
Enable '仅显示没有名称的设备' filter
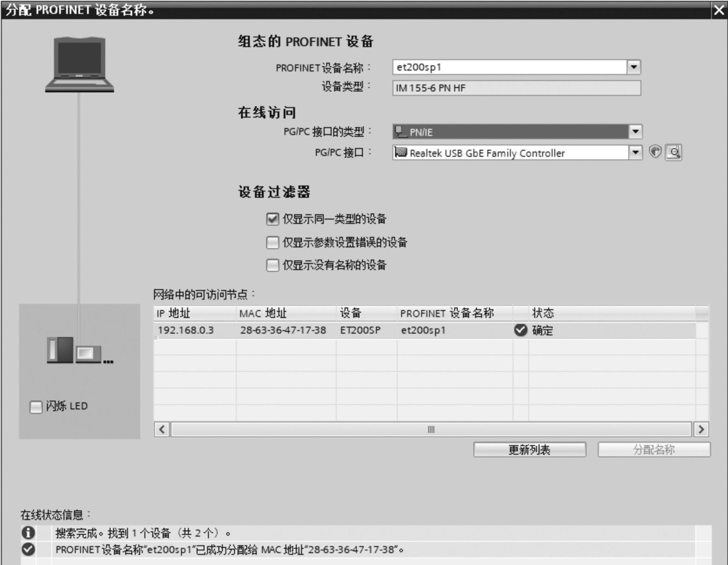click(x=272, y=265)
